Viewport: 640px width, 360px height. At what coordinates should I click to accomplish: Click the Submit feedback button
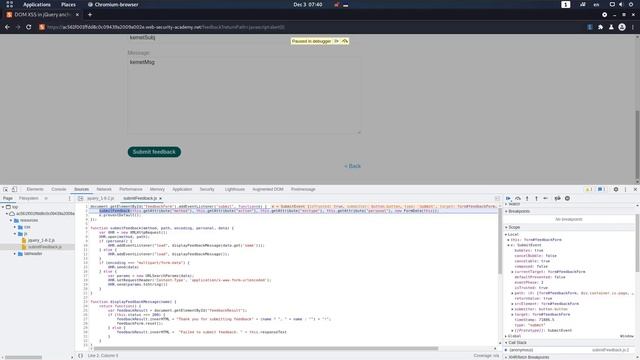click(154, 152)
